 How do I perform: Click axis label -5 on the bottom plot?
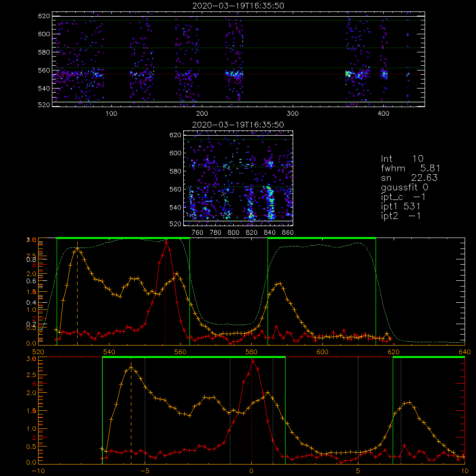[x=145, y=471]
